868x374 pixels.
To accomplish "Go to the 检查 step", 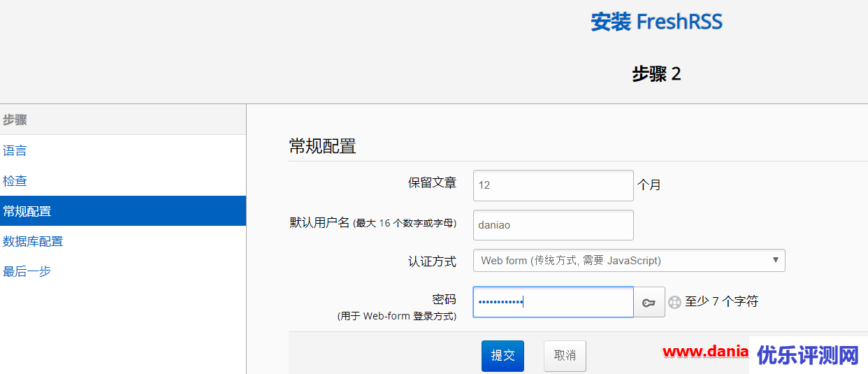I will point(15,180).
